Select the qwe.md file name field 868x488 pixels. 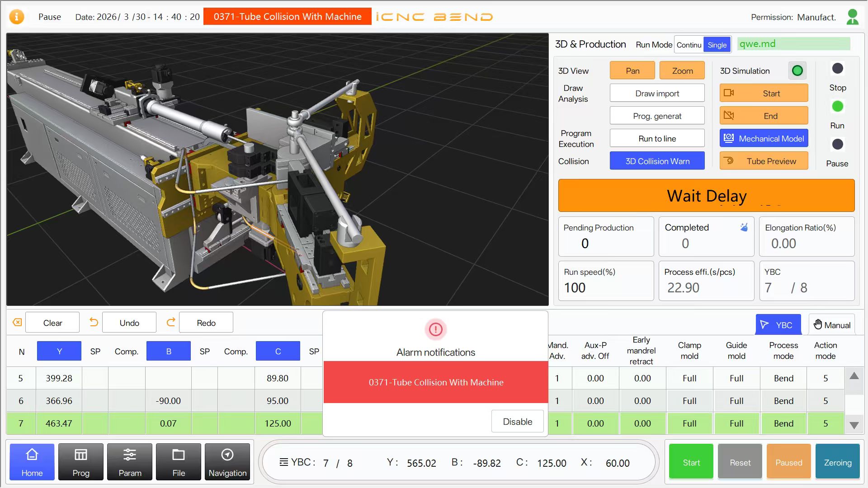[793, 44]
